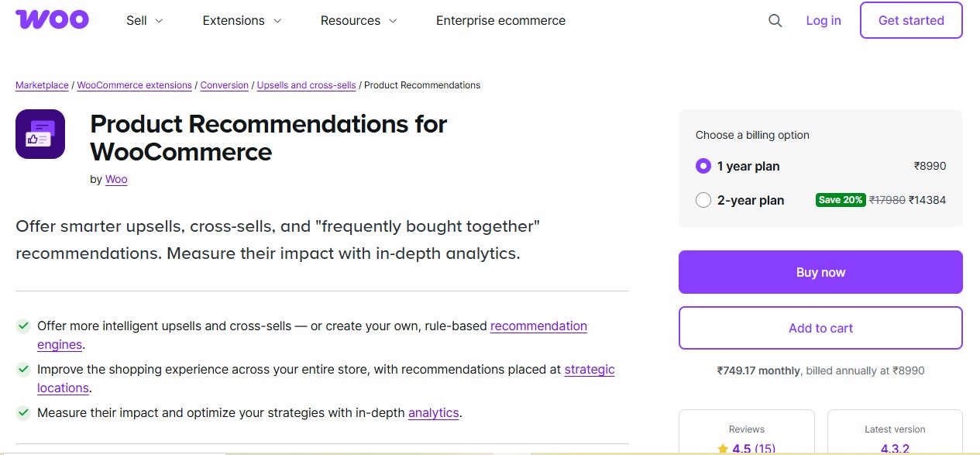Screen dimensions: 980x455
Task: Click the Get started button
Action: 910,20
